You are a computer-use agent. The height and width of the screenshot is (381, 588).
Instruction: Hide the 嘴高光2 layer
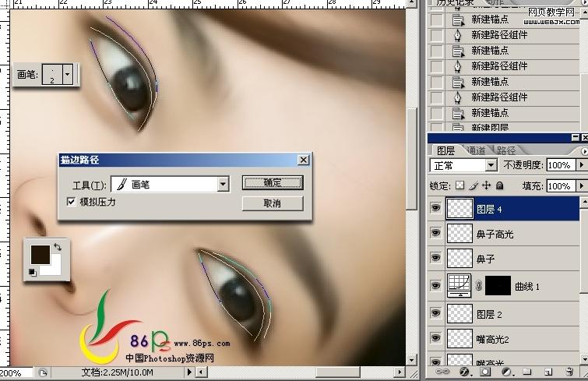[436, 337]
